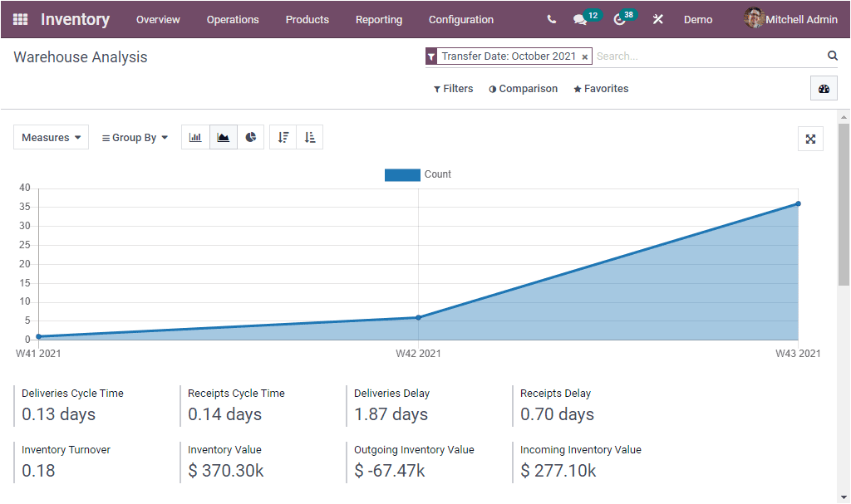
Task: Switch to pie chart view
Action: [250, 136]
